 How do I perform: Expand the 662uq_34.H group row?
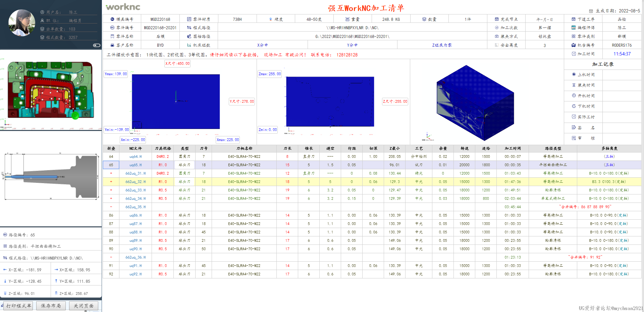[111, 198]
